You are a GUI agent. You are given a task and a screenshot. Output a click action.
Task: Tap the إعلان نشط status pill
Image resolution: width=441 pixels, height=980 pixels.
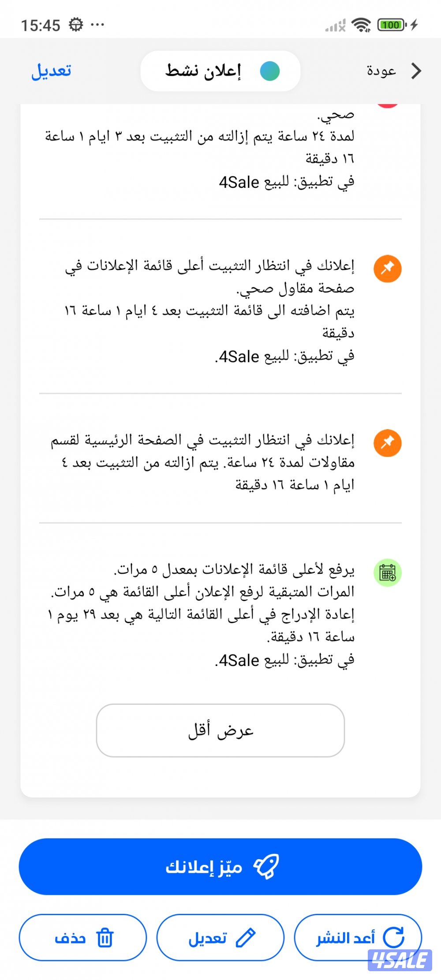[x=220, y=71]
